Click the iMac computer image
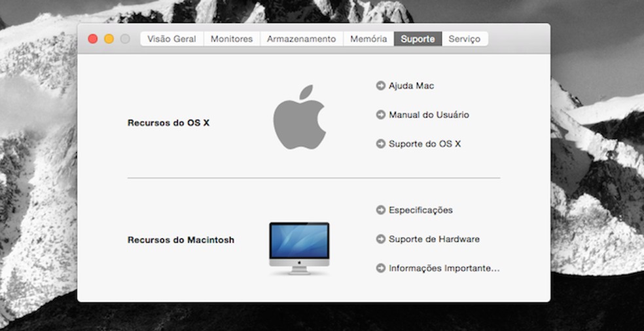The height and width of the screenshot is (331, 644). [299, 248]
